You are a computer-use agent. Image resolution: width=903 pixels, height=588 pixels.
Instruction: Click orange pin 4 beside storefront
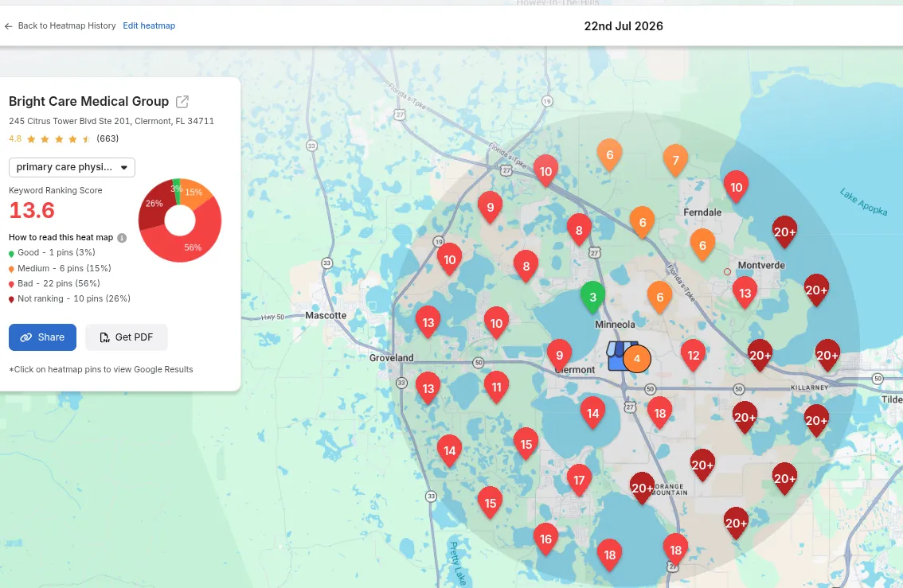click(x=637, y=358)
